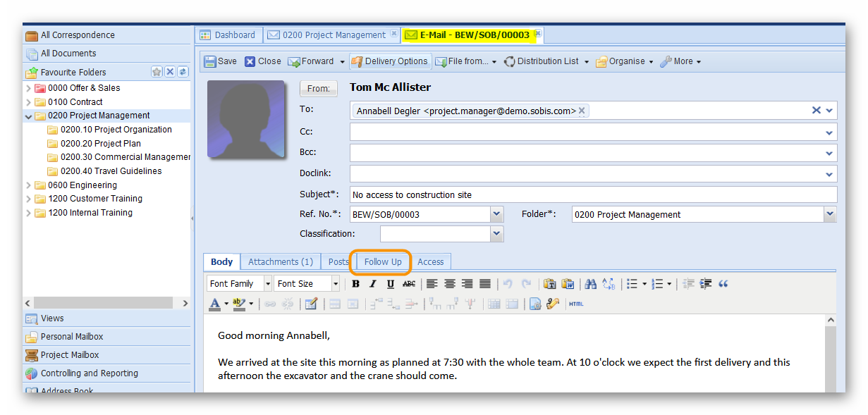Open the Classification dropdown

(x=496, y=234)
